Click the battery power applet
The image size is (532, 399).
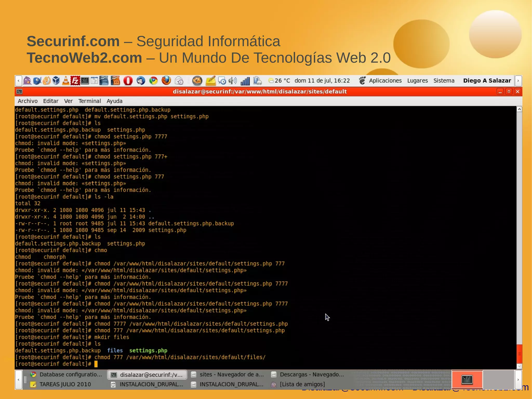click(x=257, y=81)
